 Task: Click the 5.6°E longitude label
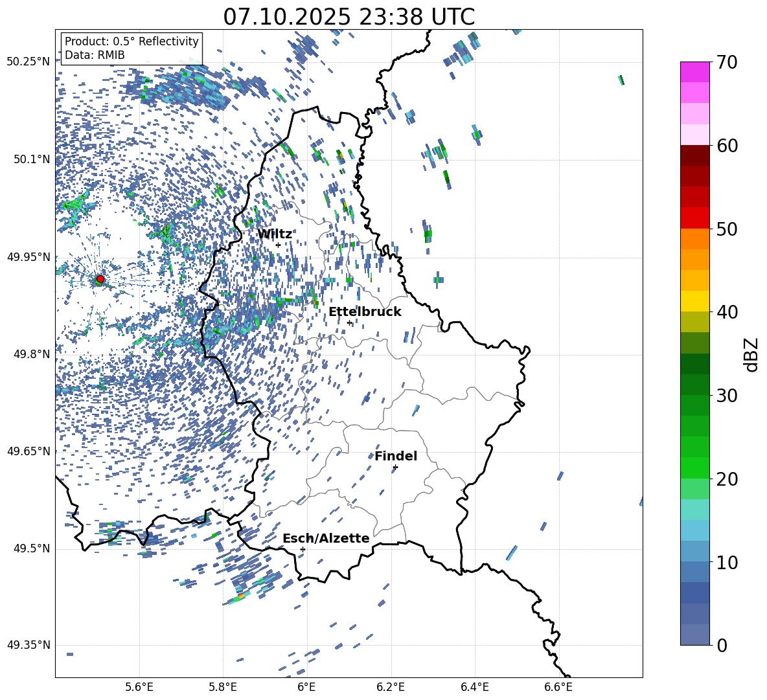point(139,687)
